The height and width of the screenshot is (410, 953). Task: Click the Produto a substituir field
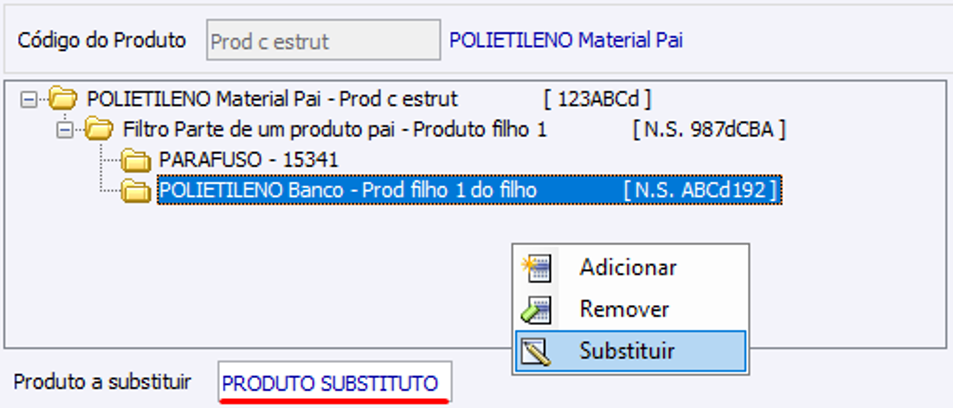click(334, 383)
